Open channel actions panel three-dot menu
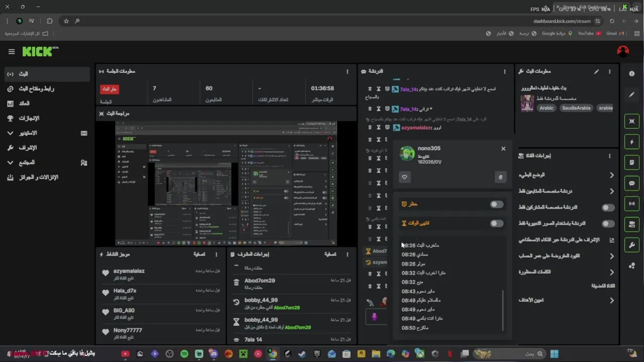Viewport: 644px width, 362px height. (x=609, y=156)
